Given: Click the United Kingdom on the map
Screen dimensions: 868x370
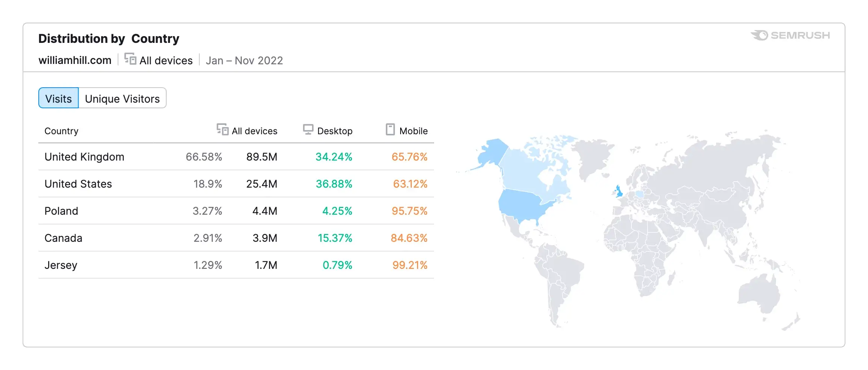Looking at the screenshot, I should (618, 191).
